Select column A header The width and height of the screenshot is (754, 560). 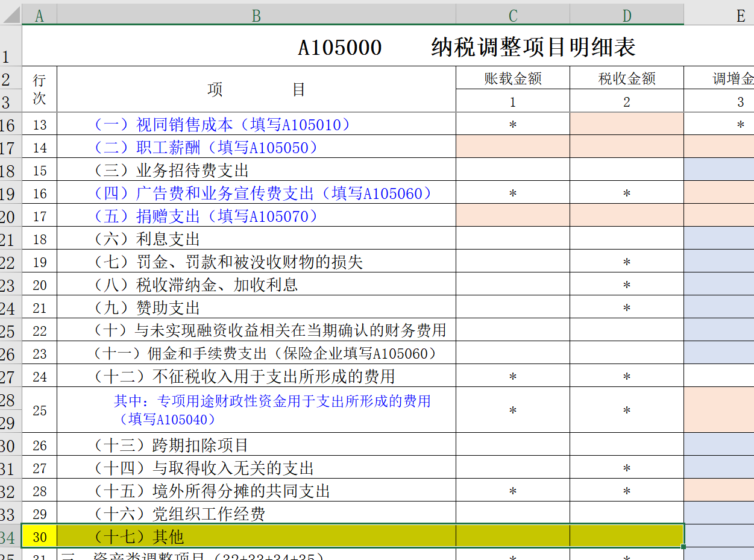pos(39,16)
